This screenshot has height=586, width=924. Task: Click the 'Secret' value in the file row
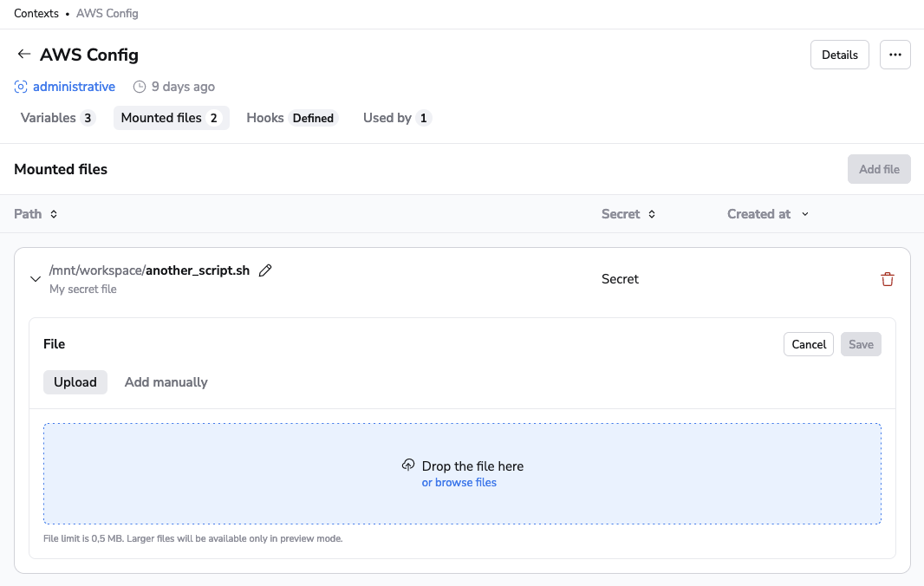coord(620,279)
